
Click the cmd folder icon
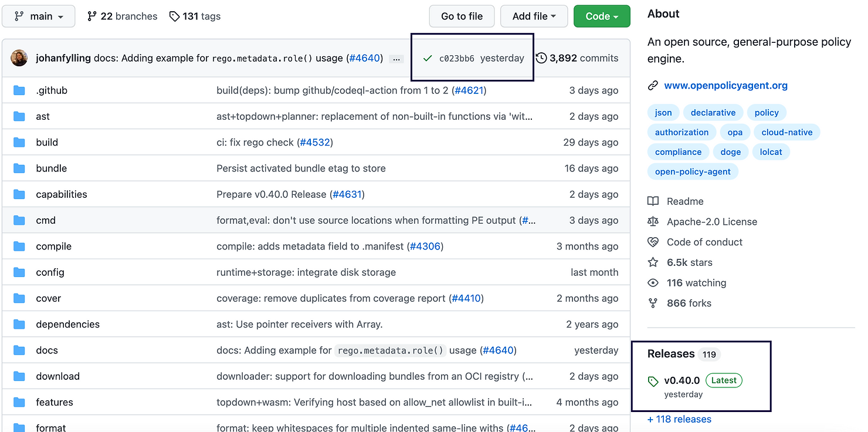pos(19,220)
